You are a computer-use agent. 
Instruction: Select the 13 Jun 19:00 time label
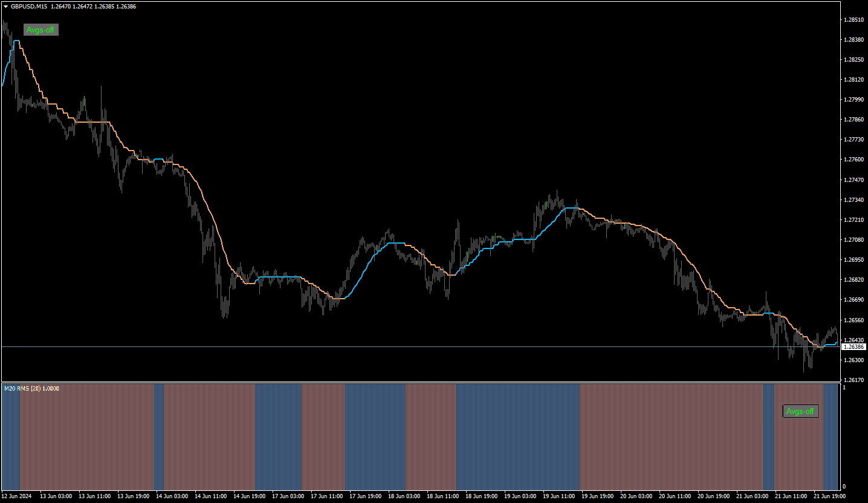(134, 496)
